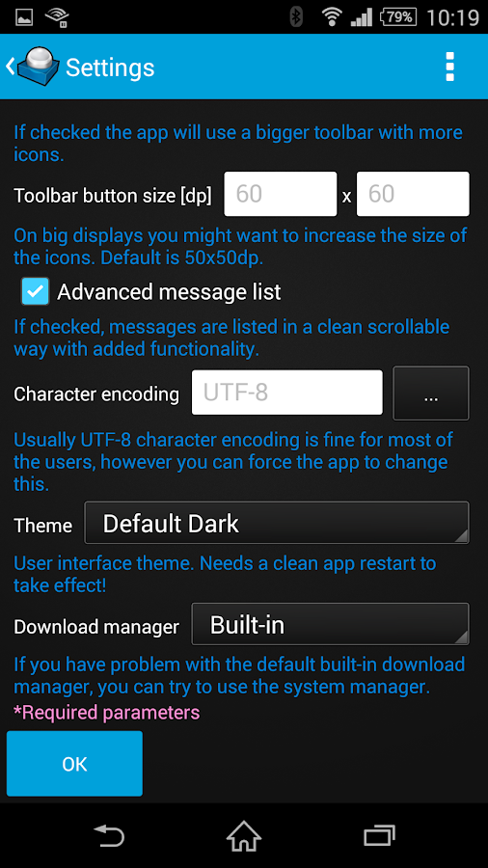Viewport: 488px width, 868px height.
Task: Confirm settings with the OK button
Action: point(74,764)
